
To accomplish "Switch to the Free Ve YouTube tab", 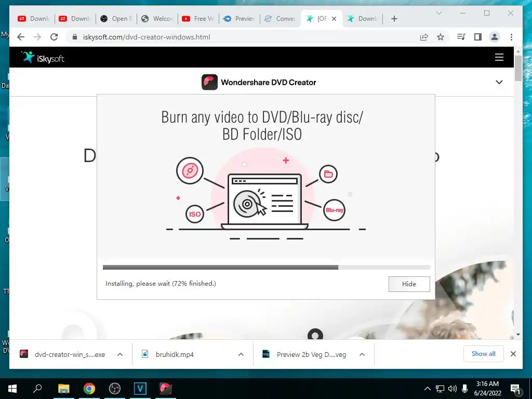I will [x=198, y=19].
